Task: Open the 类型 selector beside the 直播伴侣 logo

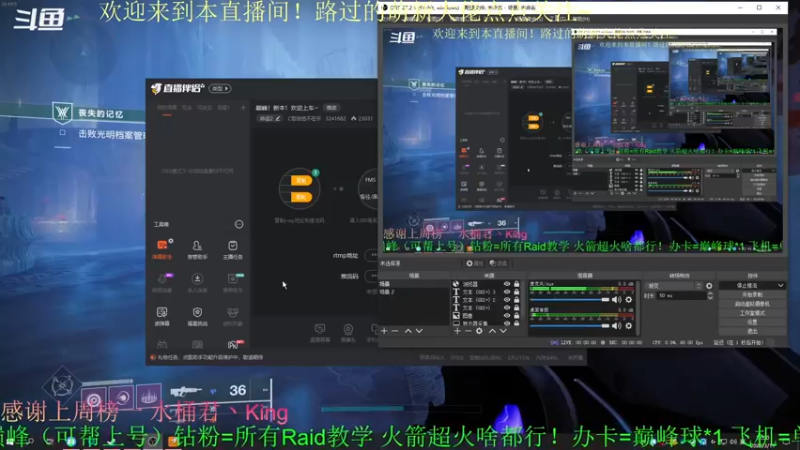Action: point(220,89)
